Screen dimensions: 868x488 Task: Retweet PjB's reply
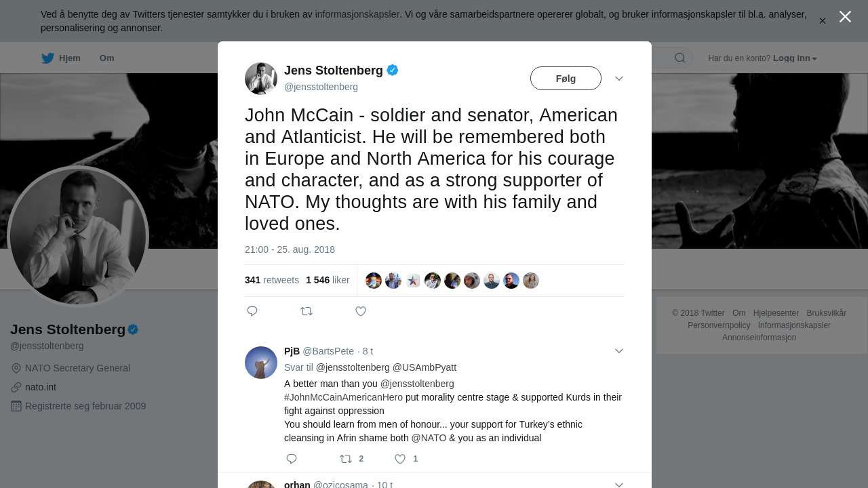point(346,459)
